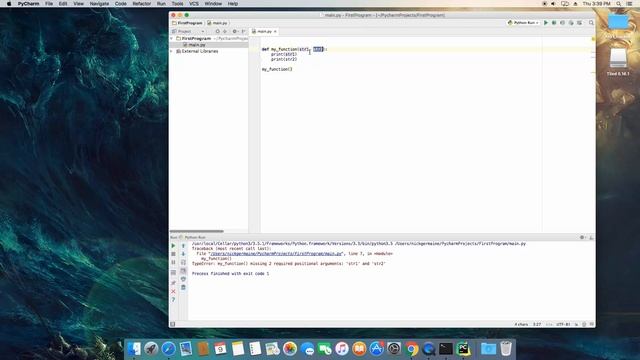Image resolution: width=640 pixels, height=360 pixels.
Task: Open Terminal from the Dock
Action: (446, 349)
